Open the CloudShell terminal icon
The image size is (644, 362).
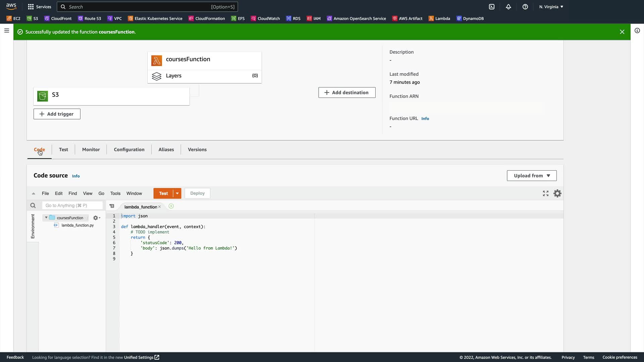coord(492,7)
